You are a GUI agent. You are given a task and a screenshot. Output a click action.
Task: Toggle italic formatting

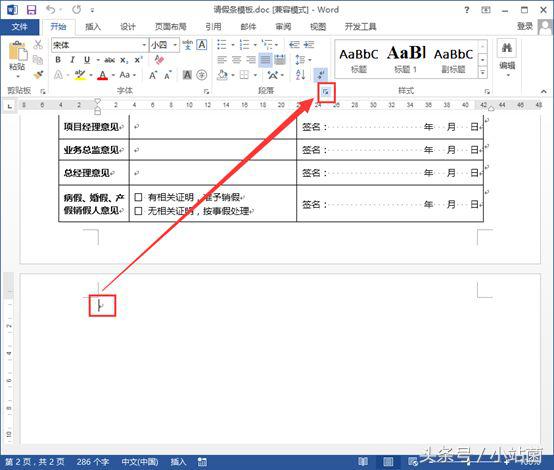click(72, 60)
